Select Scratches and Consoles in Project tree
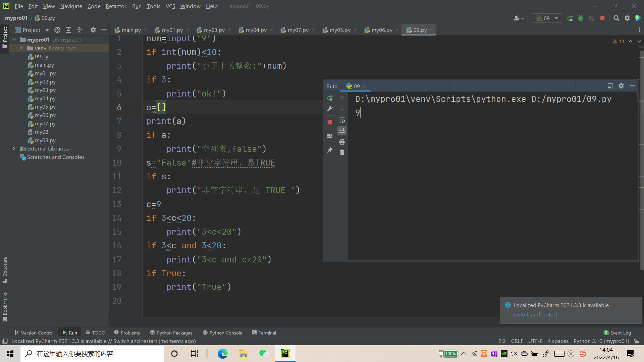Image resolution: width=644 pixels, height=362 pixels. coord(56,157)
